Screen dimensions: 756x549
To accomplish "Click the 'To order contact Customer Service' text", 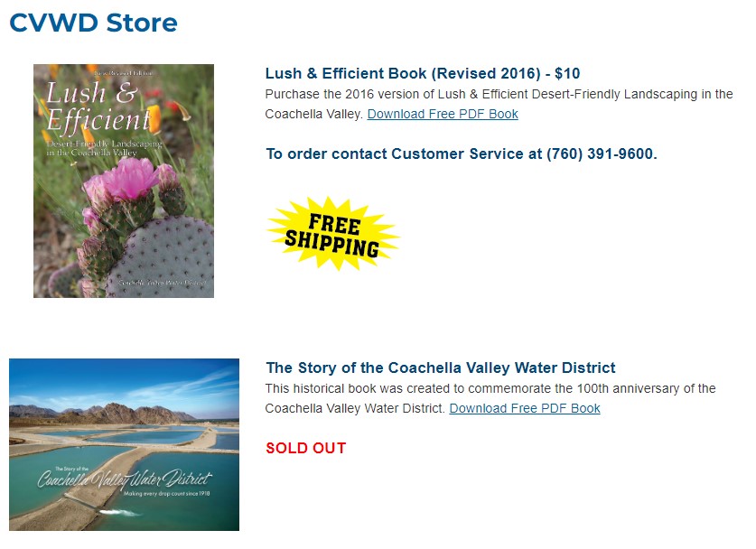I will pos(404,154).
